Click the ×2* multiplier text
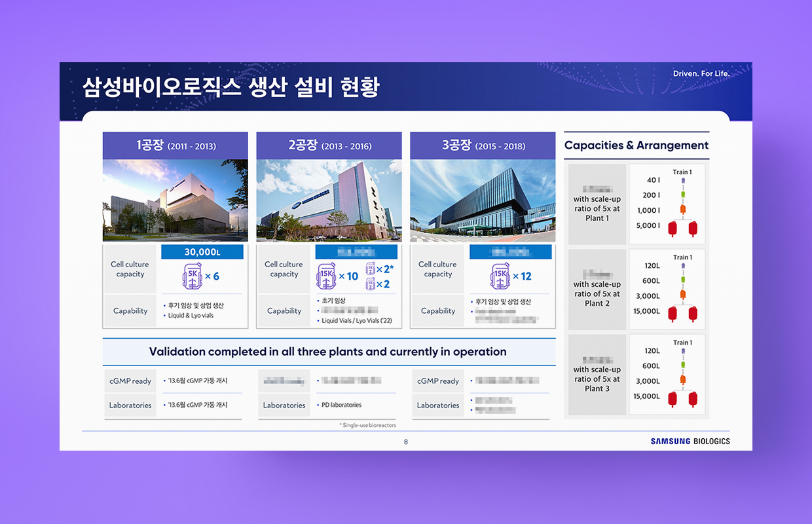This screenshot has height=524, width=812. pyautogui.click(x=384, y=269)
